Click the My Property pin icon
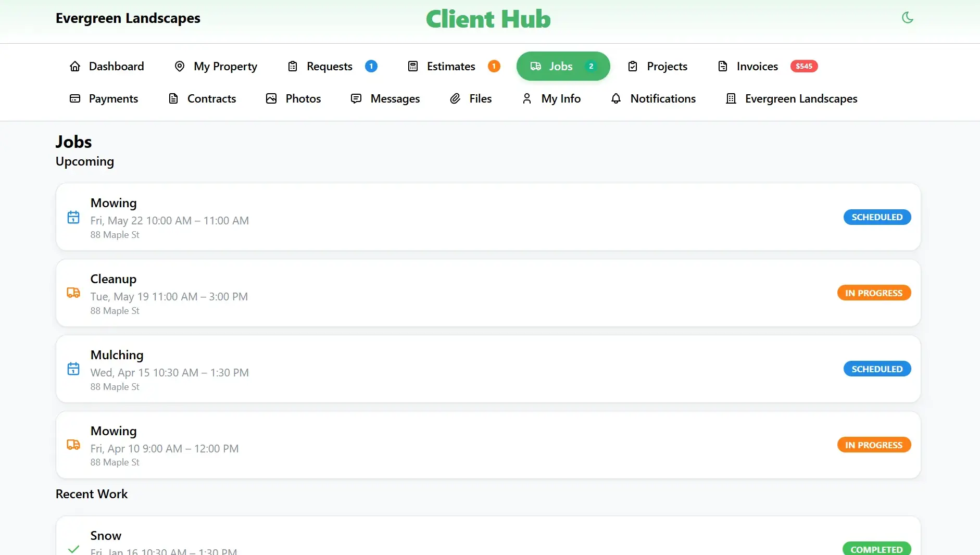 180,66
